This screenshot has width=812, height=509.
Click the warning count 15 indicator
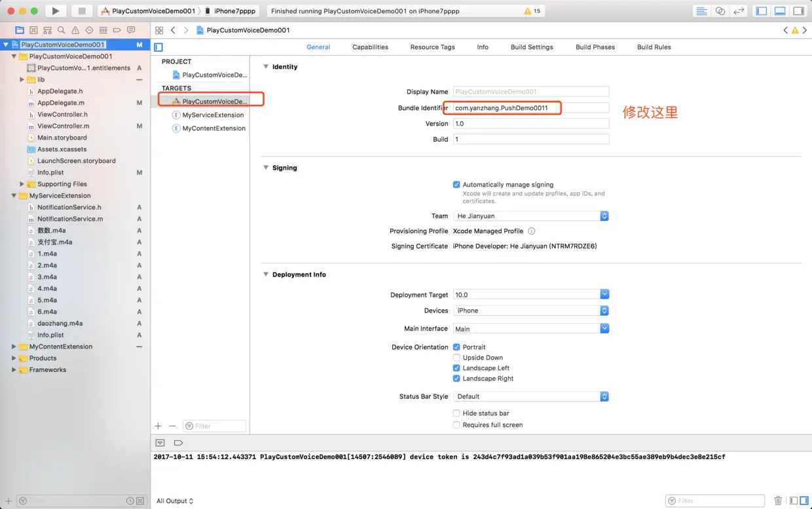coord(532,11)
